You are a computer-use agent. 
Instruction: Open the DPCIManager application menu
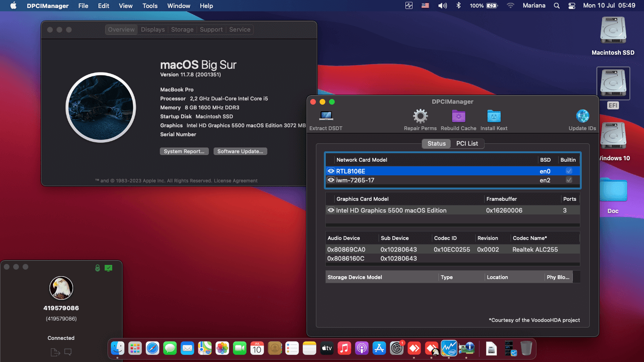[47, 6]
